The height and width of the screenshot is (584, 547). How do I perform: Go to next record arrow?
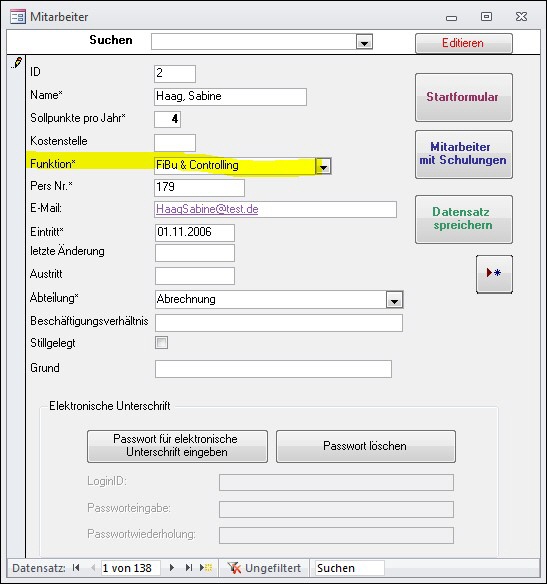point(172,568)
